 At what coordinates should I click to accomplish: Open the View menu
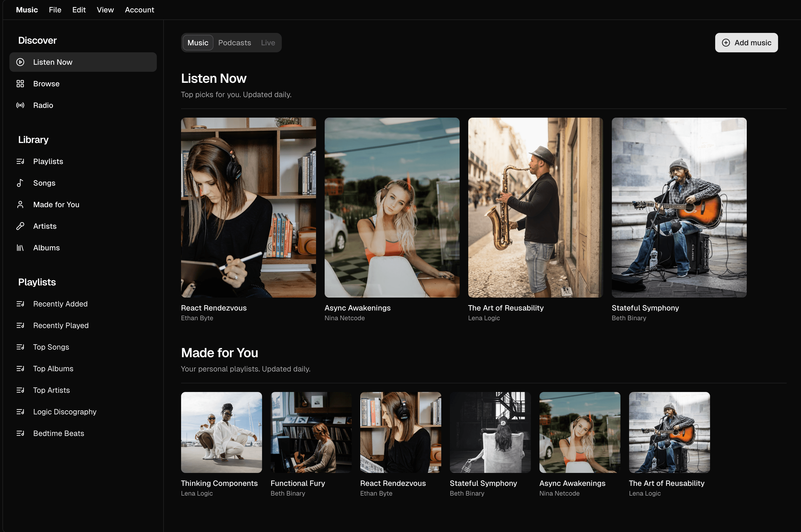(105, 10)
